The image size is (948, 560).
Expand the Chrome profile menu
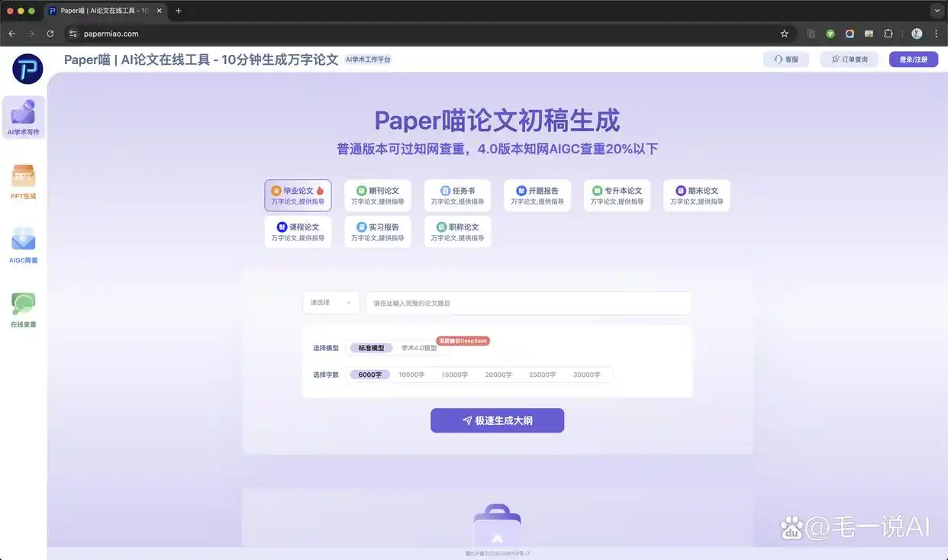917,34
